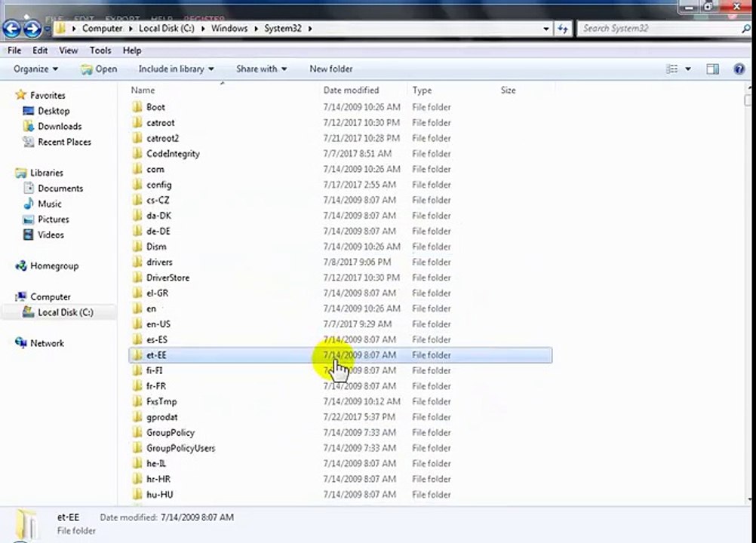The height and width of the screenshot is (543, 756).
Task: Select Homegroup in the navigation pane
Action: (x=54, y=265)
